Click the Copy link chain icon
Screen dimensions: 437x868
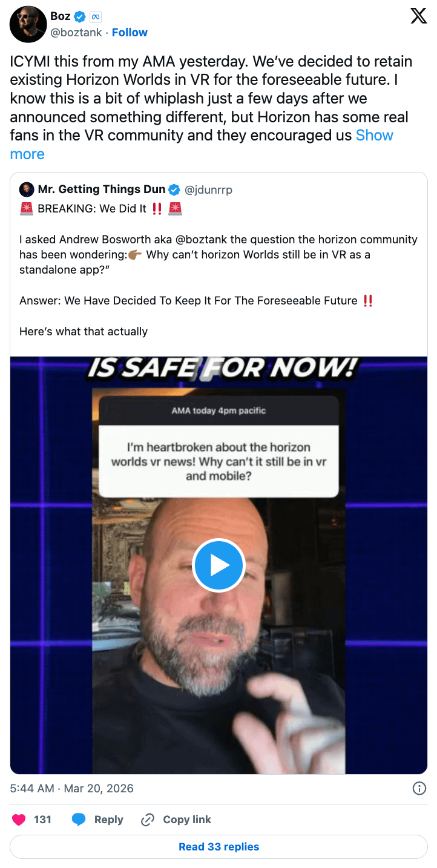pyautogui.click(x=148, y=820)
